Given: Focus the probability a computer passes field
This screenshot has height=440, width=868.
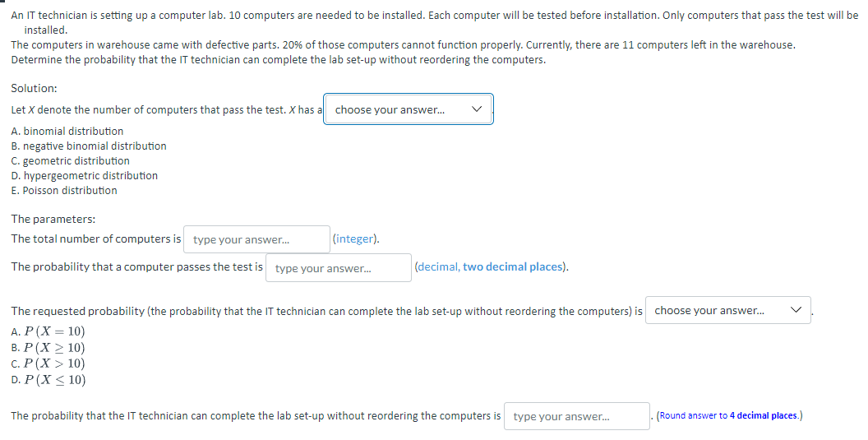Looking at the screenshot, I should coord(338,268).
